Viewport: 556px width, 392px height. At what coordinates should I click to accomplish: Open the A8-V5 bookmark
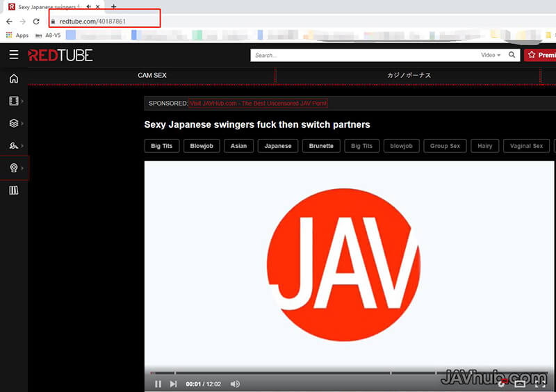pos(48,35)
